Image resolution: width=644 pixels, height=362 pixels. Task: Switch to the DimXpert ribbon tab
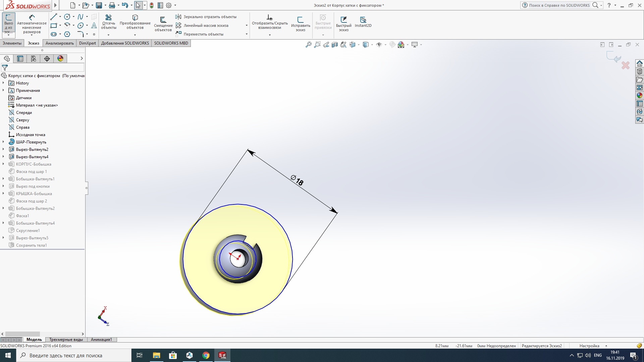coord(88,43)
